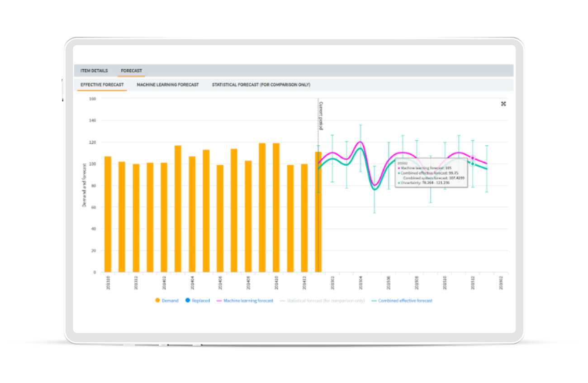Open the Item Details tab
The image size is (588, 383).
click(x=94, y=71)
